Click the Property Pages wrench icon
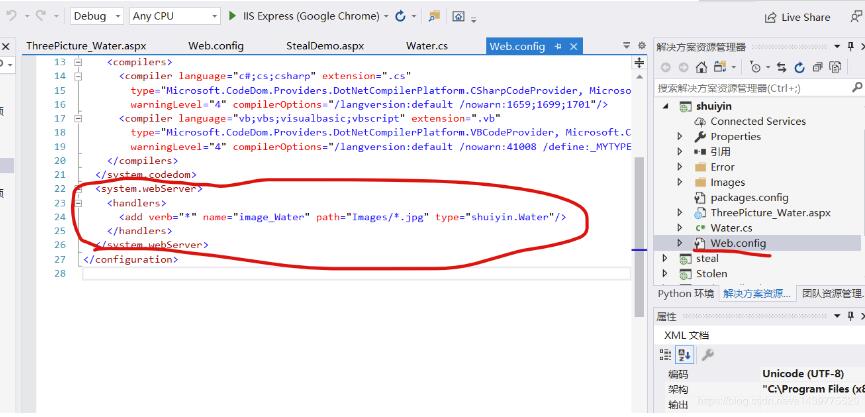The width and height of the screenshot is (865, 417). (707, 355)
